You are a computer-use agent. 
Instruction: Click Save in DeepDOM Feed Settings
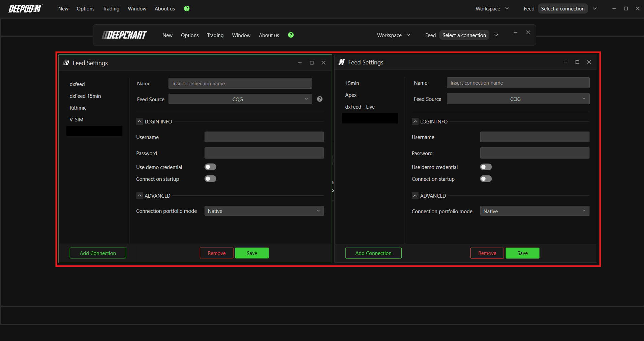(523, 253)
